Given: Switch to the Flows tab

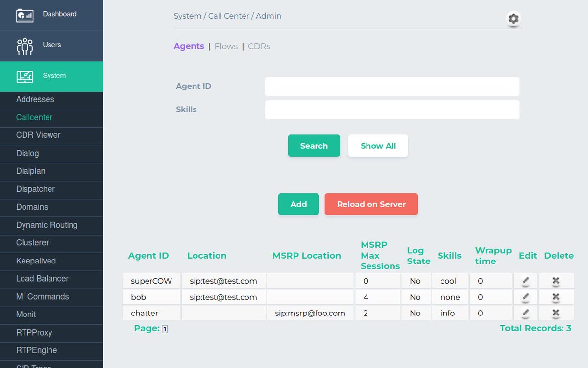Looking at the screenshot, I should (x=226, y=46).
